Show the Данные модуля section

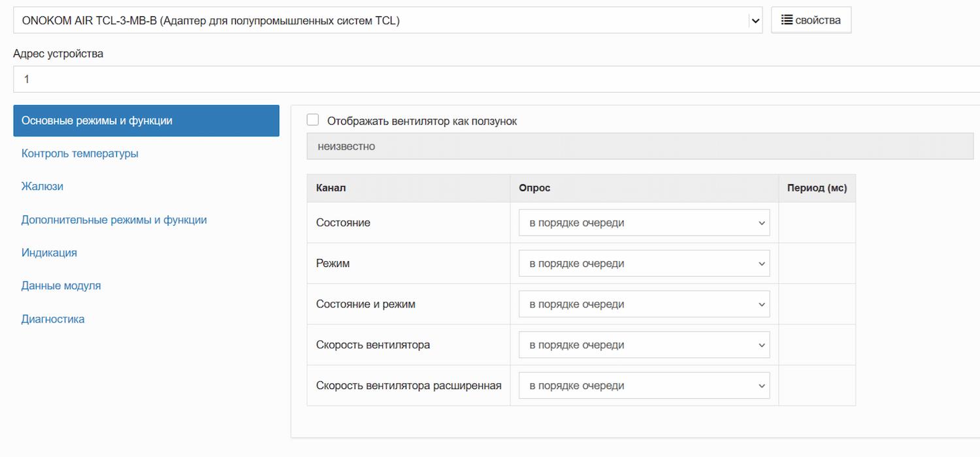coord(61,286)
